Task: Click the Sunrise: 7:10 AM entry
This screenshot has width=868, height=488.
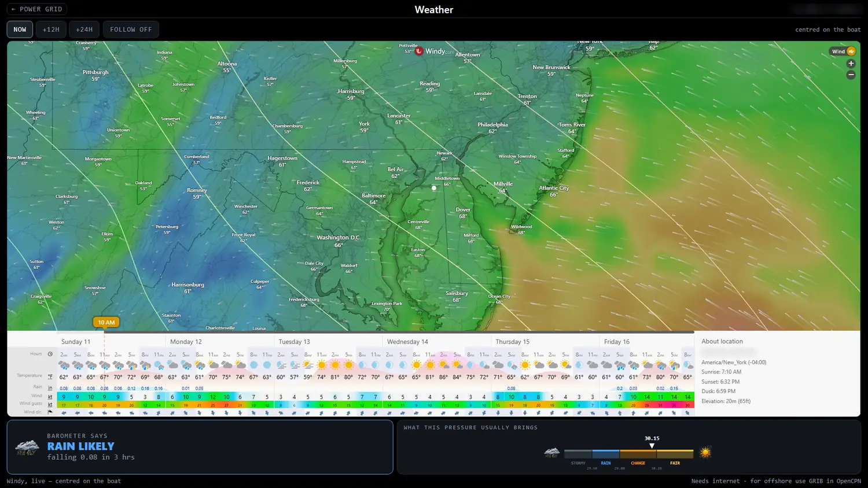Action: 721,372
